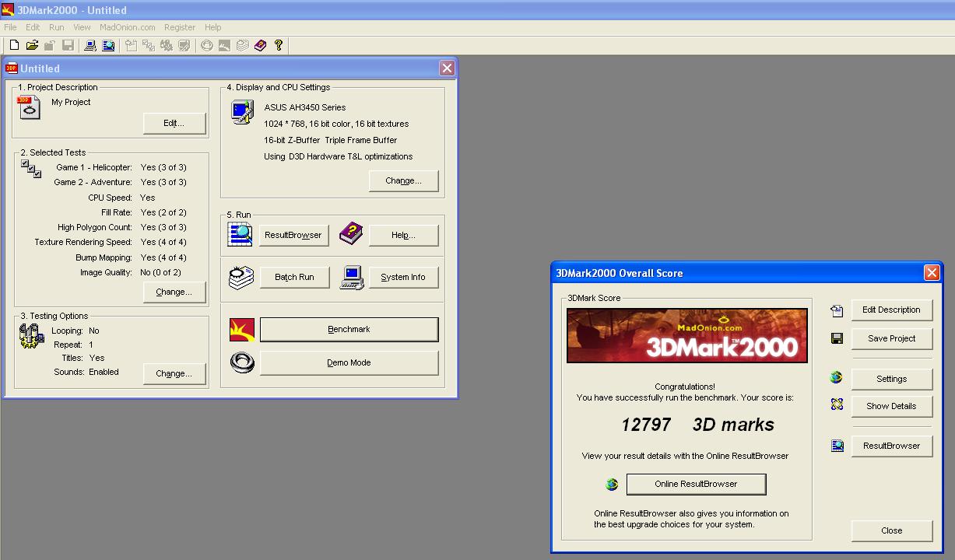This screenshot has width=955, height=560.
Task: Close the Untitled project window
Action: [x=447, y=68]
